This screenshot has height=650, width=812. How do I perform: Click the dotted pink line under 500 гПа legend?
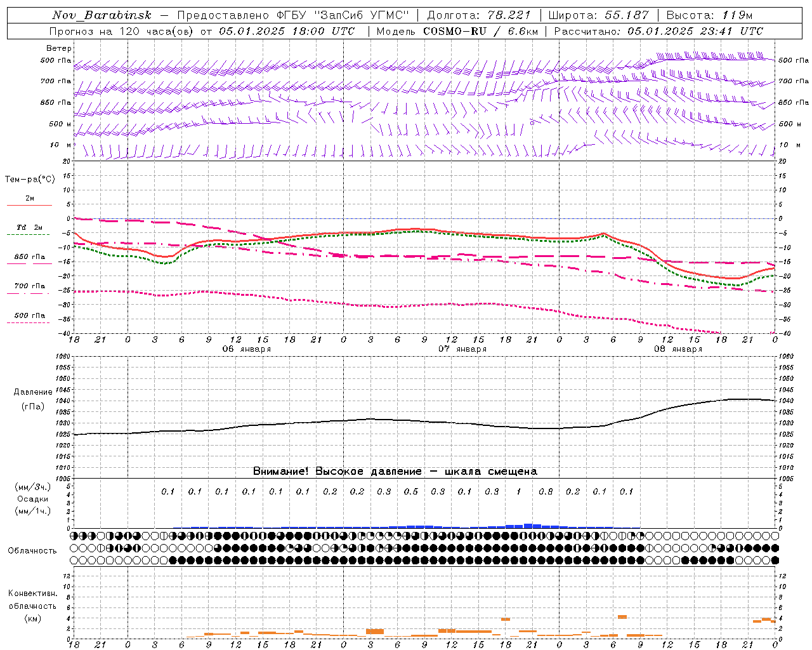click(x=29, y=322)
